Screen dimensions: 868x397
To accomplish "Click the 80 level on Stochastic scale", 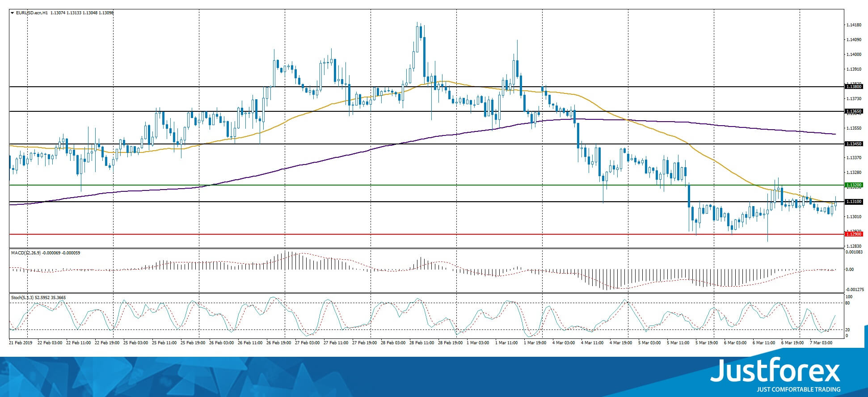I will (x=847, y=303).
